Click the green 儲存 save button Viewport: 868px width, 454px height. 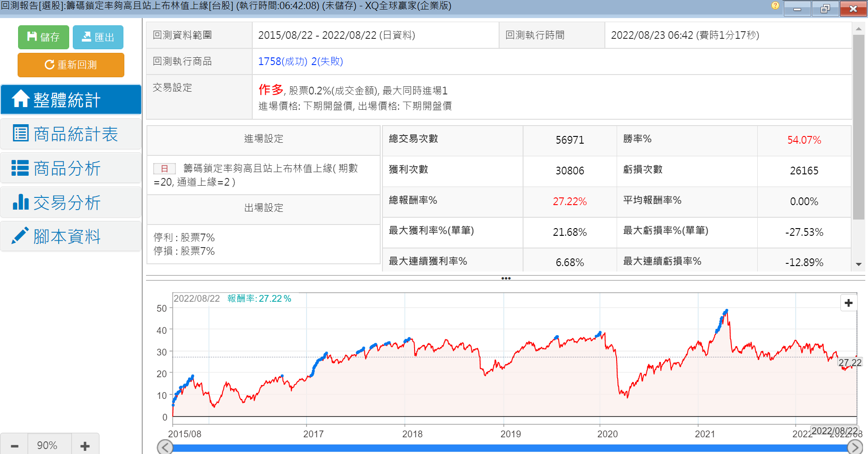click(x=43, y=37)
